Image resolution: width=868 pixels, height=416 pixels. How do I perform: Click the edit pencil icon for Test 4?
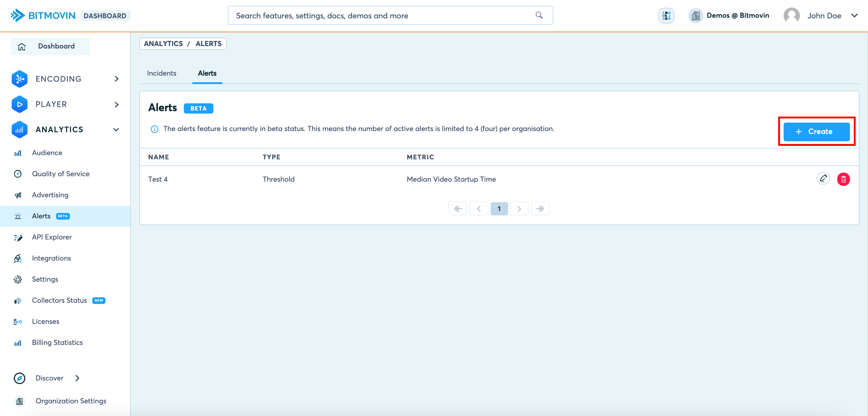coord(823,179)
